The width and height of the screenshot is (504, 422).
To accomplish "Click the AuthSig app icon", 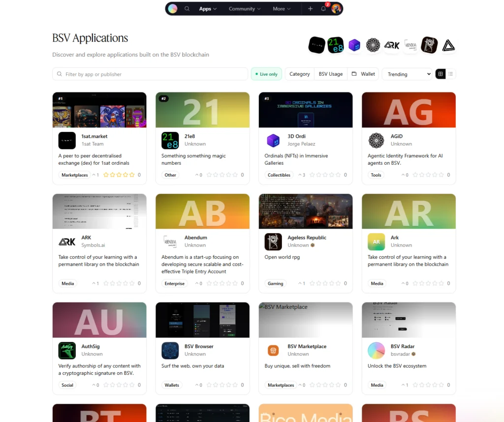I will (67, 350).
